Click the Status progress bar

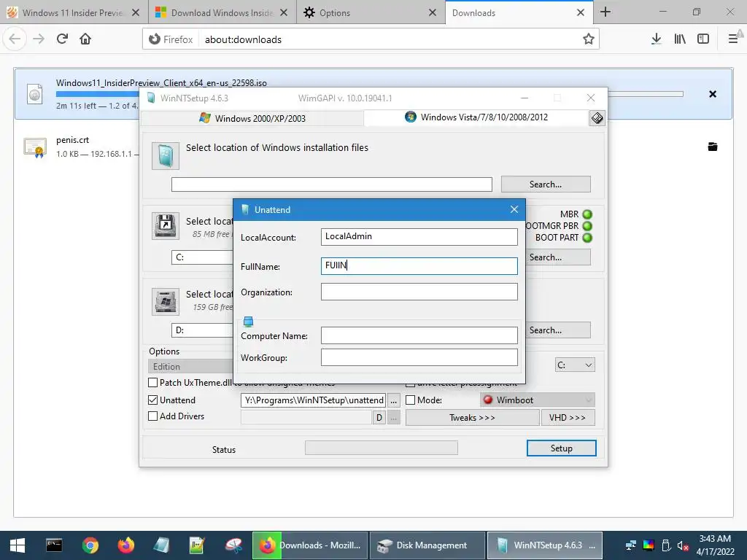[381, 448]
